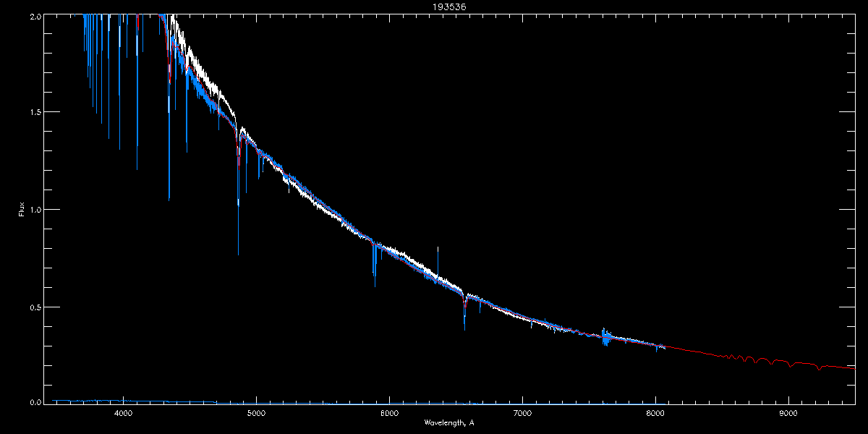Click the 7000 wavelength tick label
This screenshot has height=434, width=868.
(522, 413)
